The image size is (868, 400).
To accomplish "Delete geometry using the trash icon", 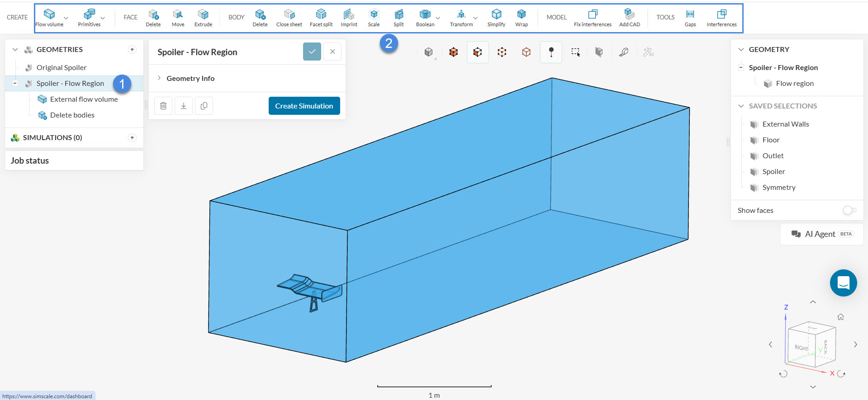I will 163,106.
